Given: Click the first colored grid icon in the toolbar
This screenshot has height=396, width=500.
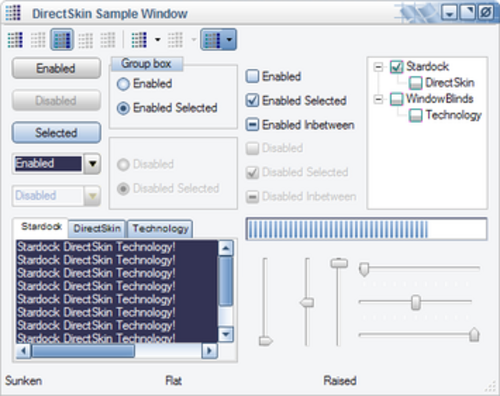Looking at the screenshot, I should pos(15,40).
